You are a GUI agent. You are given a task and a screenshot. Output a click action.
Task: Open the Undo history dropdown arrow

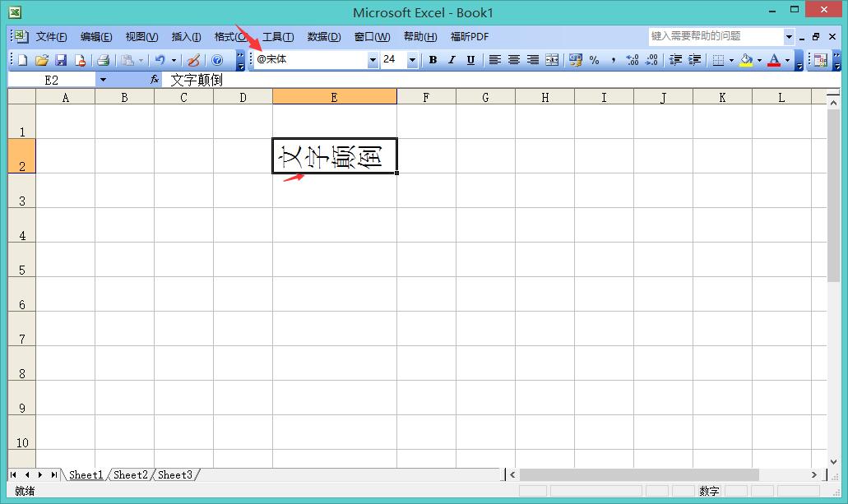[x=174, y=61]
